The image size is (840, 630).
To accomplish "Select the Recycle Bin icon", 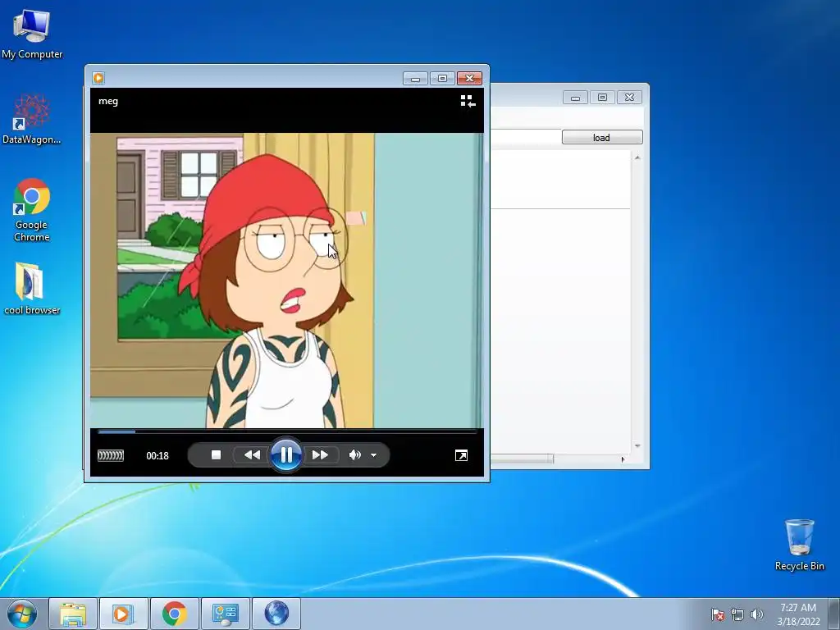I will coord(799,545).
